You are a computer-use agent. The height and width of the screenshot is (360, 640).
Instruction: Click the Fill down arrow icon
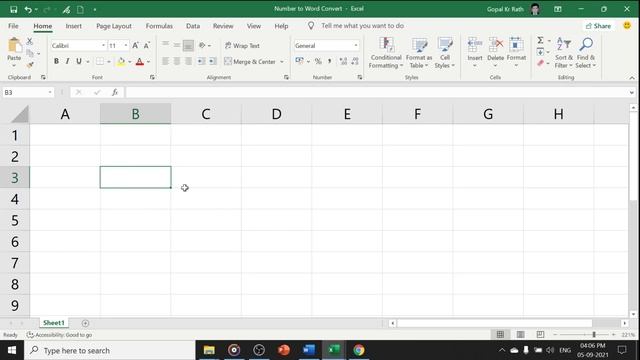point(540,52)
